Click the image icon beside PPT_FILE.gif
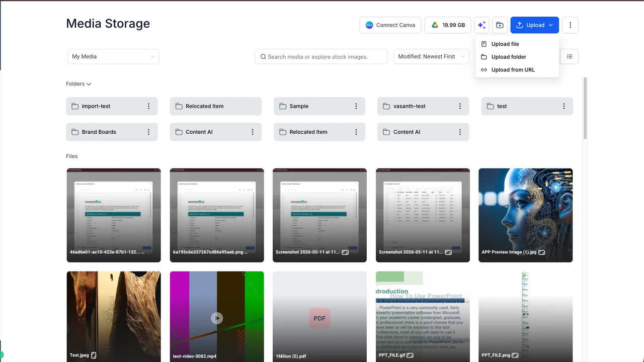Viewport: 644px width, 362px height. pyautogui.click(x=410, y=355)
